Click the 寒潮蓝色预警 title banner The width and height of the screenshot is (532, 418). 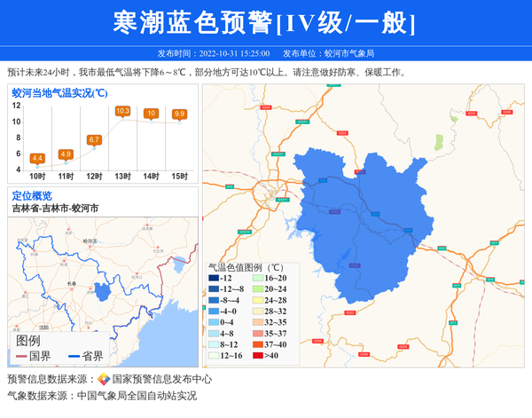[266, 23]
